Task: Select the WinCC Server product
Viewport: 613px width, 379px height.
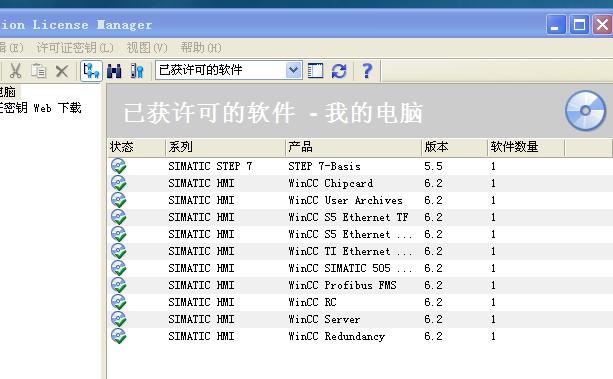Action: pyautogui.click(x=324, y=319)
